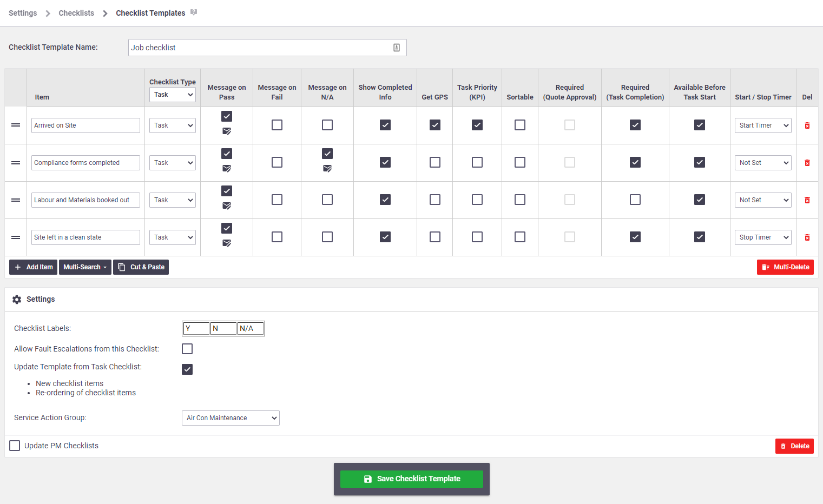The image size is (823, 504).
Task: Click drag handle of Site left in clean state row
Action: pyautogui.click(x=16, y=237)
